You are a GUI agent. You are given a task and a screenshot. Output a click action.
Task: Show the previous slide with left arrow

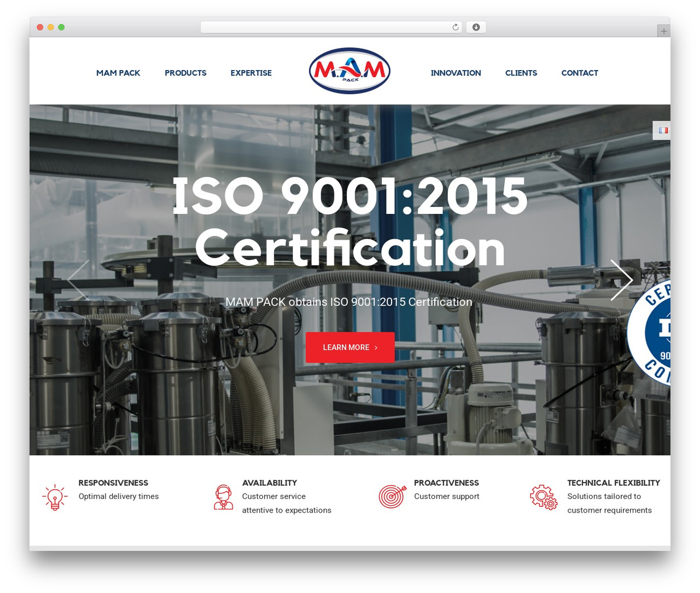pos(78,280)
